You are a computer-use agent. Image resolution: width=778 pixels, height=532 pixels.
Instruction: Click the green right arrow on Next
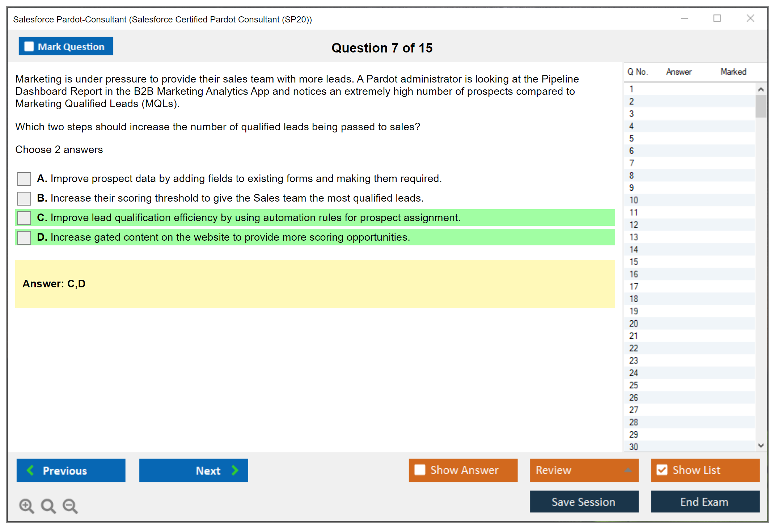click(x=235, y=470)
